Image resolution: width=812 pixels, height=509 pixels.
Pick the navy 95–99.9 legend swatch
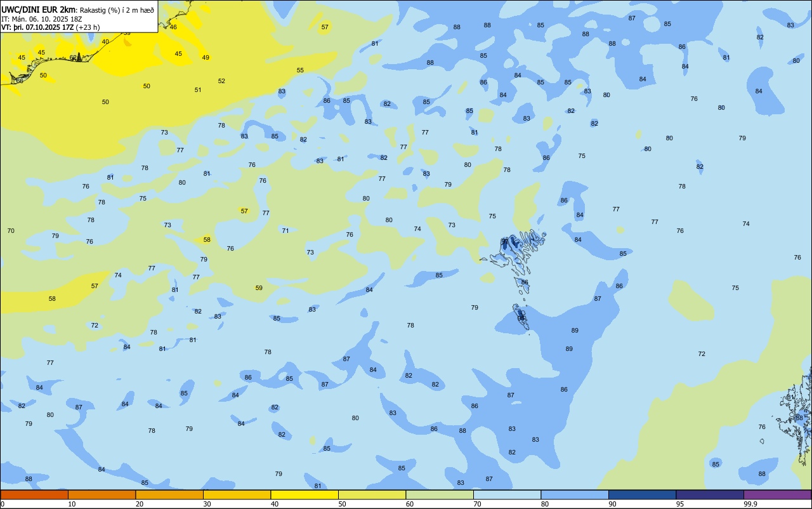coord(710,494)
